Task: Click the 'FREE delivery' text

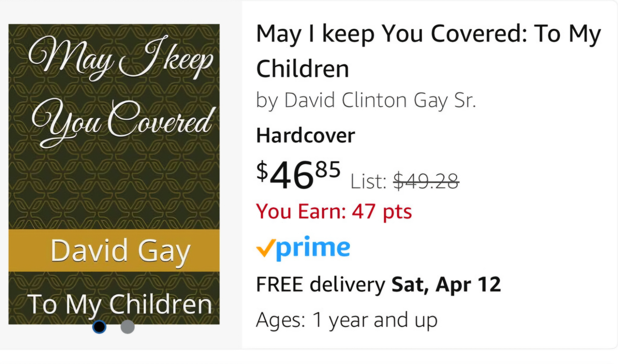Action: [321, 285]
